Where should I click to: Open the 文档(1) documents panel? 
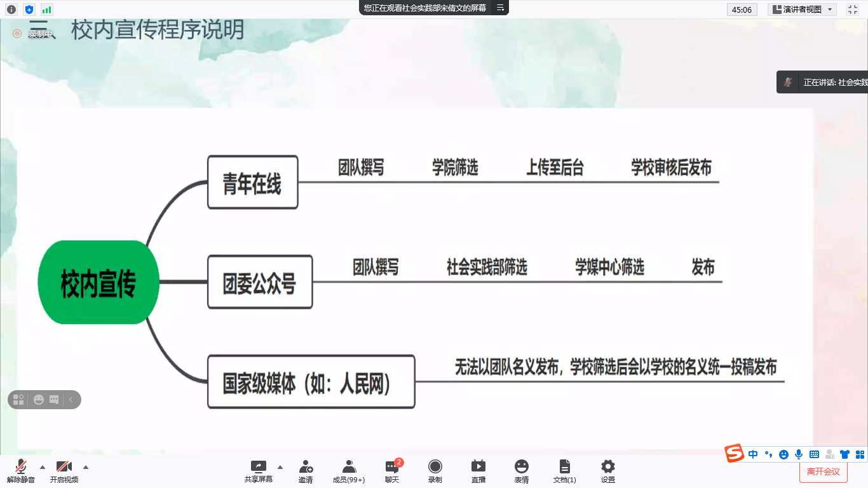564,471
